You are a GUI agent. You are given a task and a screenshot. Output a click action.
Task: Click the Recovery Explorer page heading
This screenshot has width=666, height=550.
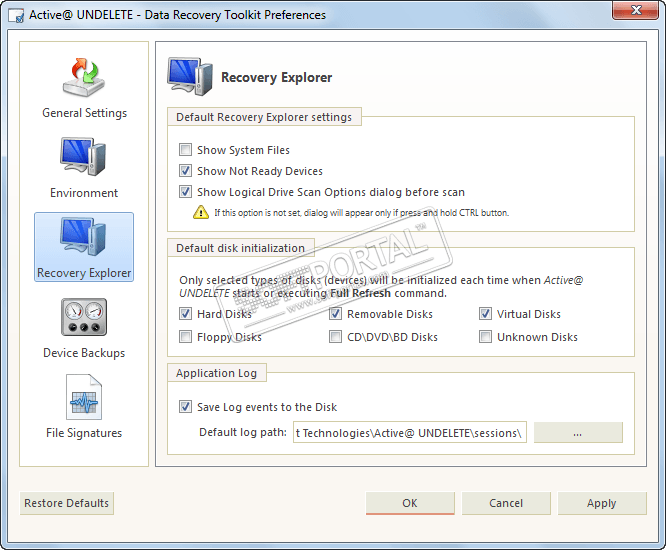coord(277,77)
